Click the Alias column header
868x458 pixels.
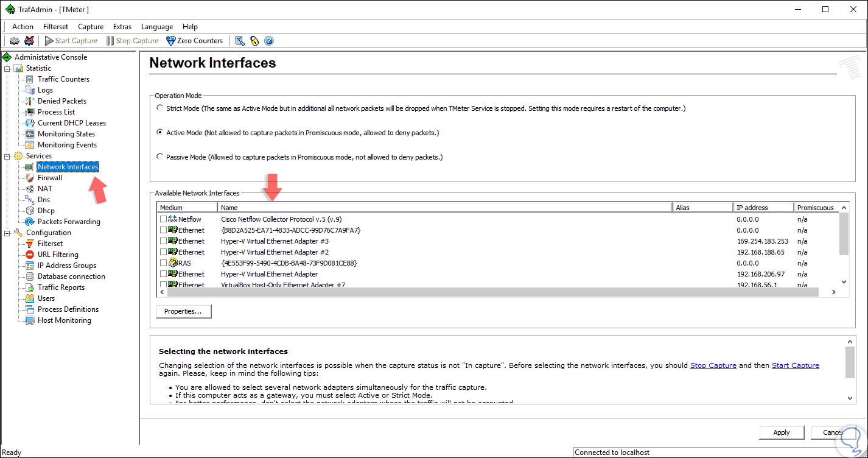703,208
